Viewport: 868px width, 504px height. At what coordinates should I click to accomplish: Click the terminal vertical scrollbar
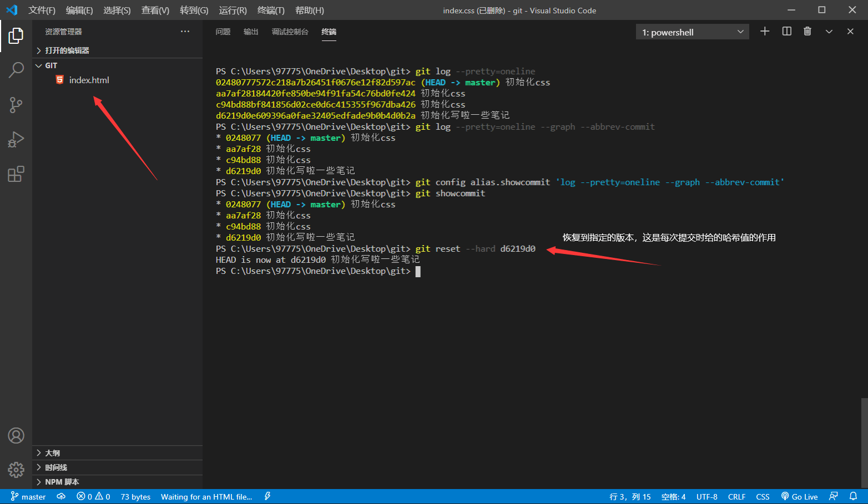click(x=864, y=442)
